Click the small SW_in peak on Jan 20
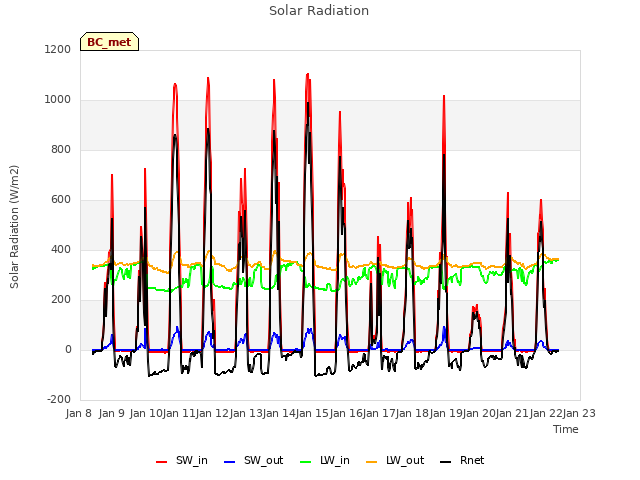 tap(477, 305)
